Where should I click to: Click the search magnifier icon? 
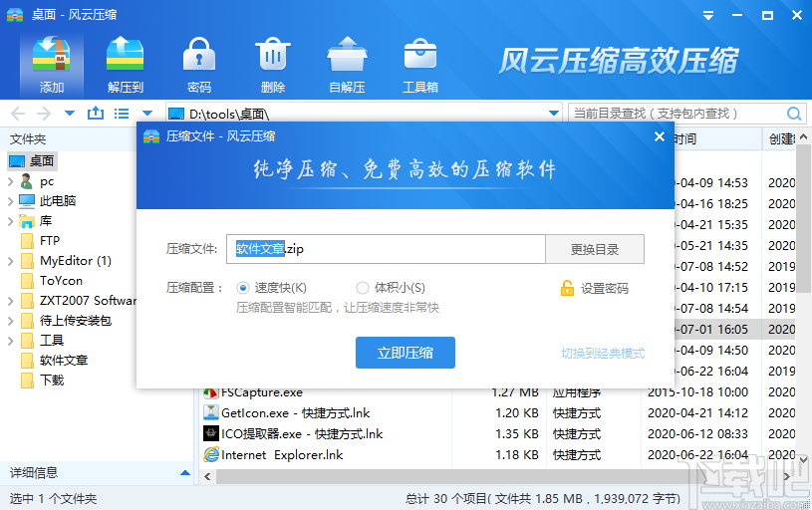(x=794, y=114)
